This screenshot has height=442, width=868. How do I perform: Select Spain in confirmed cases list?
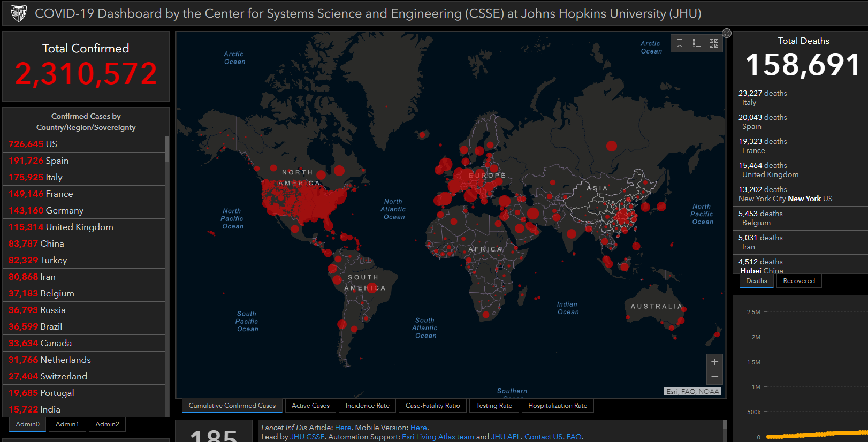tap(85, 161)
